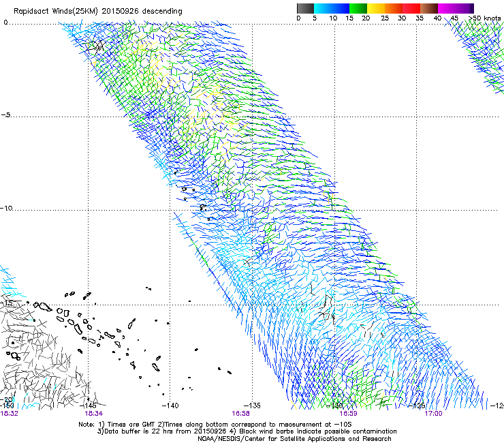Click the 'Rapidscat Winds(25KM) 20150926 descending' title

[97, 12]
